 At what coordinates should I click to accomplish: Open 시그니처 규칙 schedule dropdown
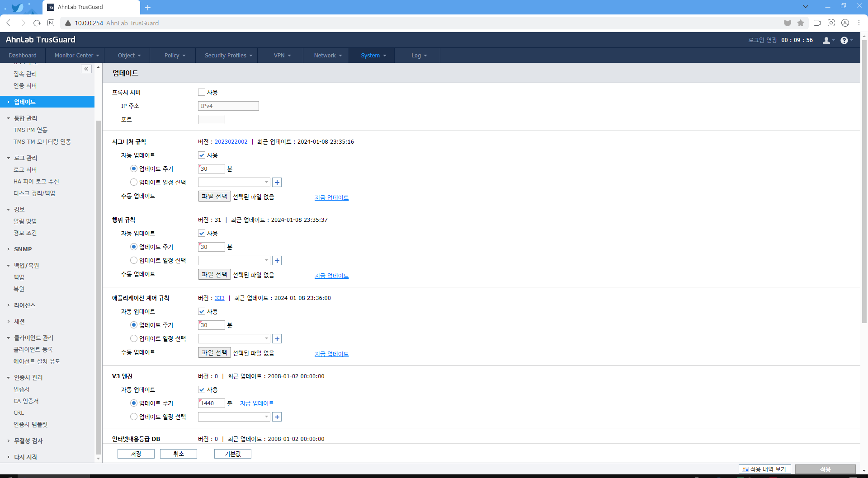tap(234, 183)
